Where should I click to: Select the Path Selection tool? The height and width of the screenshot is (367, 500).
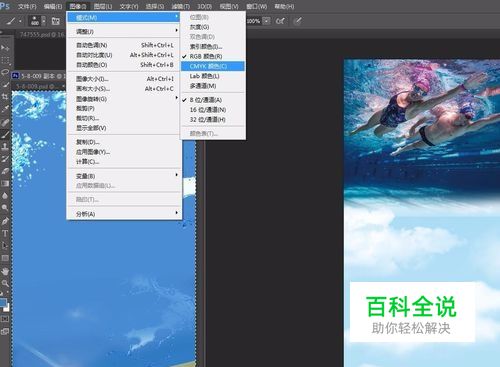5,245
